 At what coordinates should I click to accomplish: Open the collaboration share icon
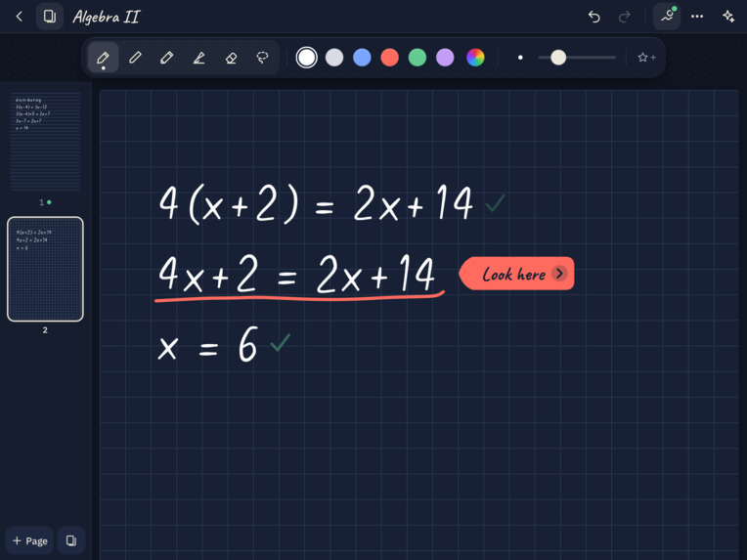pos(667,17)
